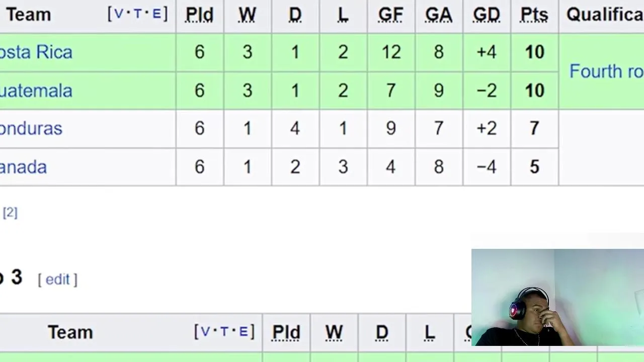
Task: Click the W header in the bottom table
Action: tap(334, 332)
